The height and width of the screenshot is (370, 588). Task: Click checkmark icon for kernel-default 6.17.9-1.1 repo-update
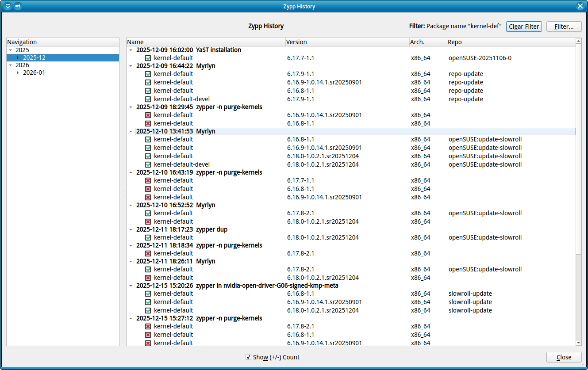click(148, 74)
